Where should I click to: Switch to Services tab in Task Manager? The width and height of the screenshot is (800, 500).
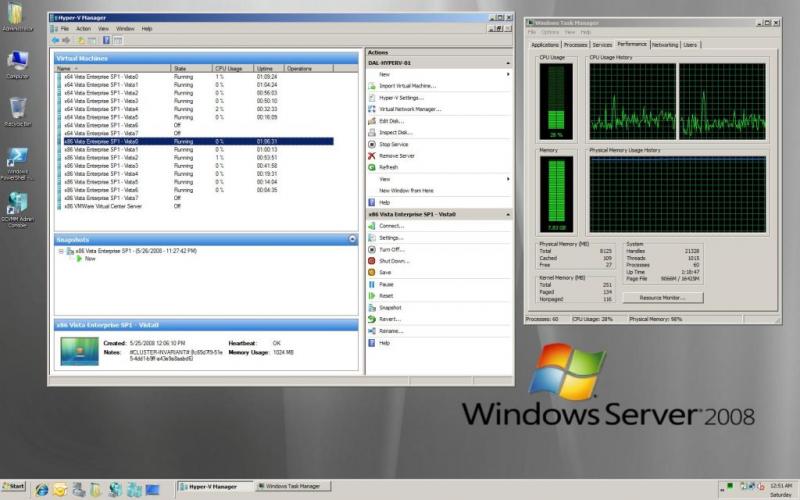[x=602, y=45]
